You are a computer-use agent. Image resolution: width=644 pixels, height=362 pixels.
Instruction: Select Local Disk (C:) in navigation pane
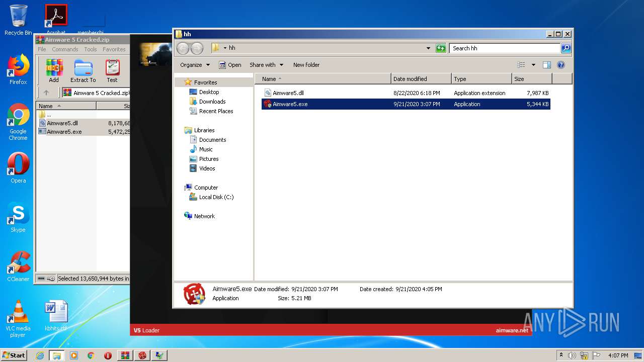pos(216,197)
